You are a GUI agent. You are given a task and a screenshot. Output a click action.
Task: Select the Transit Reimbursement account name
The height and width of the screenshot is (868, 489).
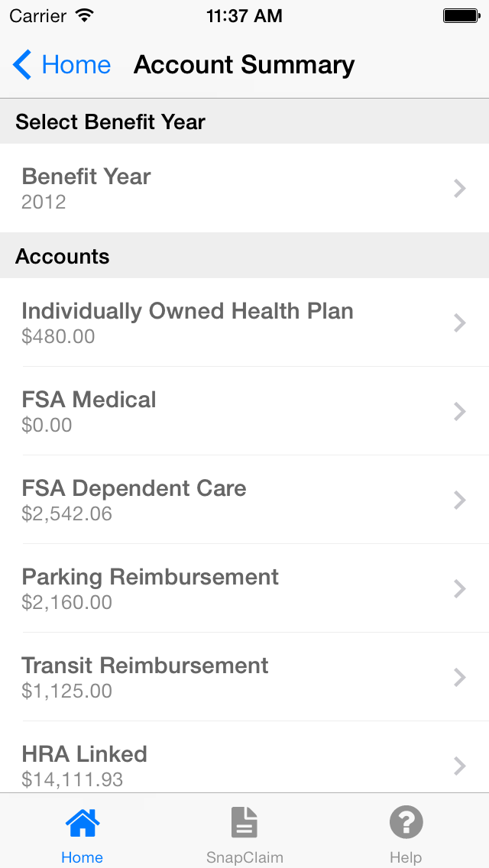coord(145,666)
